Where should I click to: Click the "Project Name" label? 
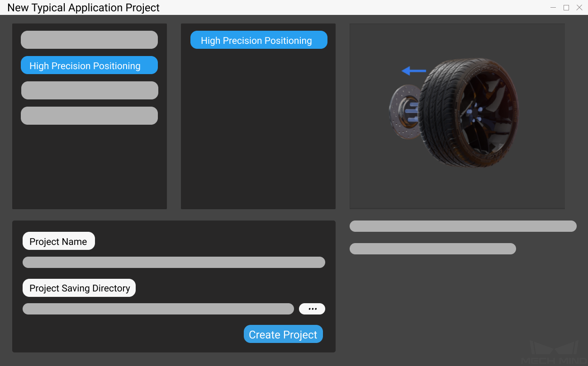click(x=59, y=241)
